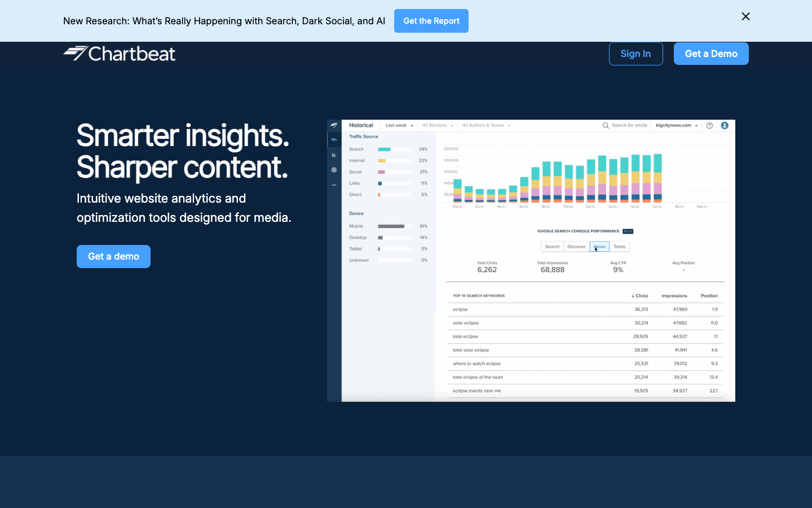The width and height of the screenshot is (812, 508).
Task: Click the New Research headline text
Action: point(224,21)
